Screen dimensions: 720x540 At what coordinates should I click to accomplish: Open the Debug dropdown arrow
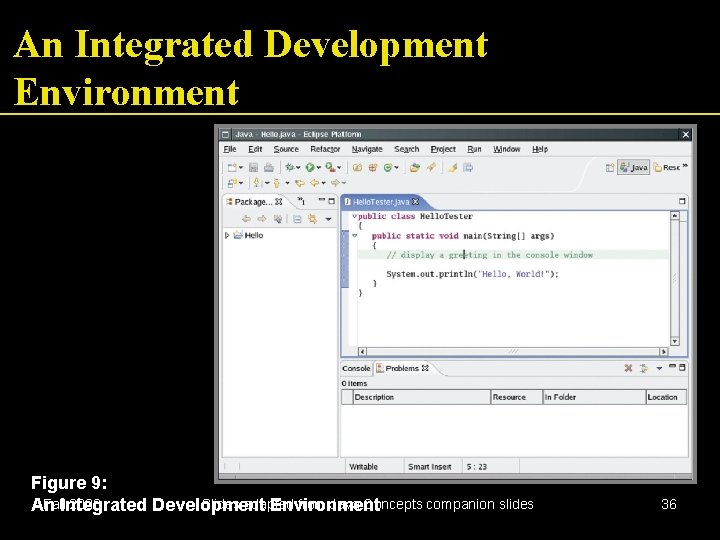pos(298,168)
